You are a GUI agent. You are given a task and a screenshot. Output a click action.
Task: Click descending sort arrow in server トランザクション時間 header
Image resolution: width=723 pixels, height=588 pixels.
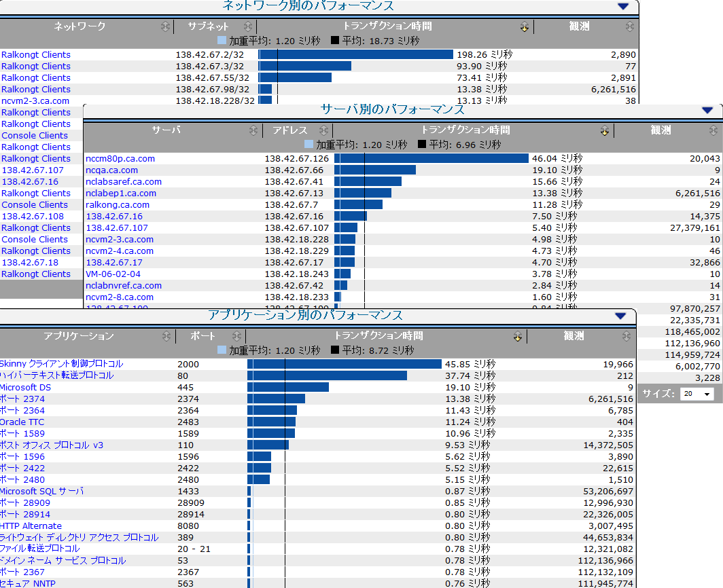(x=604, y=130)
